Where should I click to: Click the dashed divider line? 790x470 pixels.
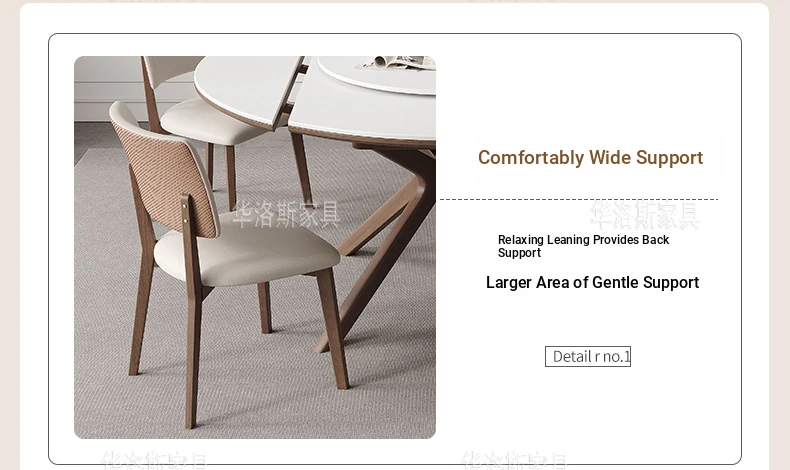click(579, 199)
